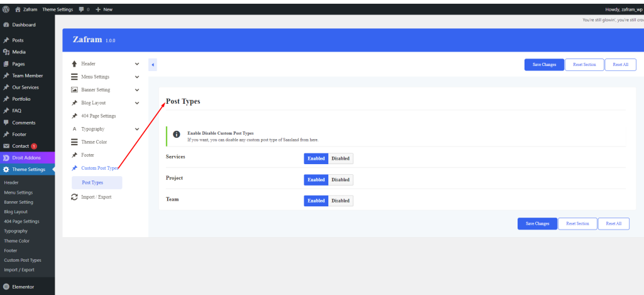This screenshot has height=295, width=644.
Task: Open the Theme Color settings tab
Action: click(94, 142)
